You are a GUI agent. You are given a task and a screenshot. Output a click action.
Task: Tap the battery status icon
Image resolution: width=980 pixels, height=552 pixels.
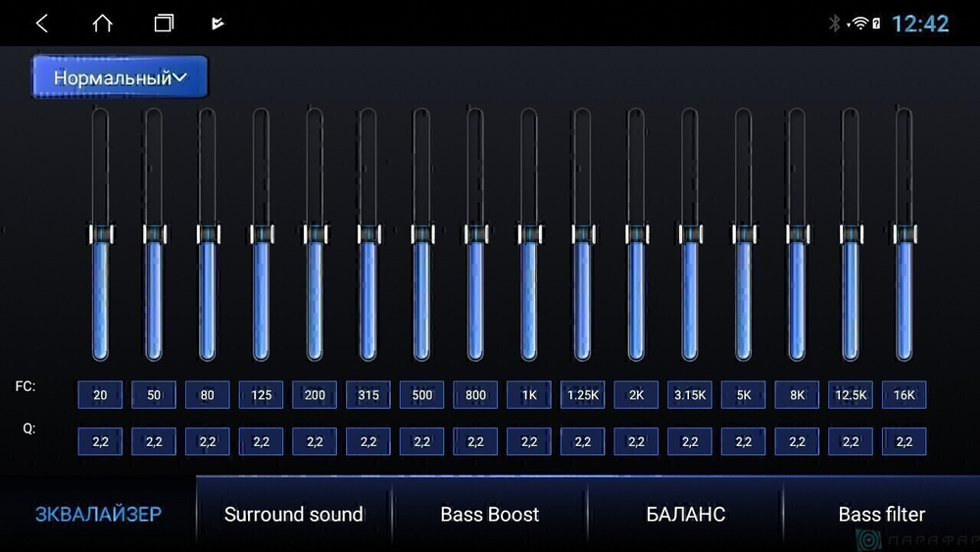click(x=876, y=24)
